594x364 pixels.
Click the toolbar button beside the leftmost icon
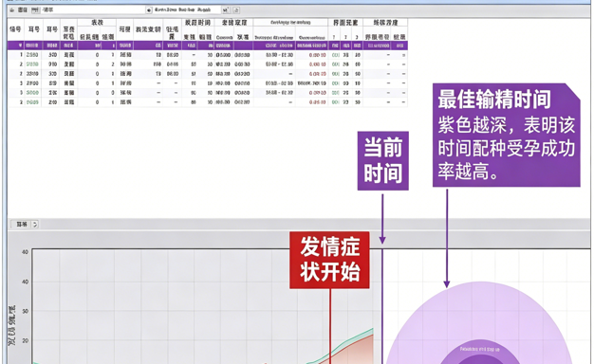point(23,10)
